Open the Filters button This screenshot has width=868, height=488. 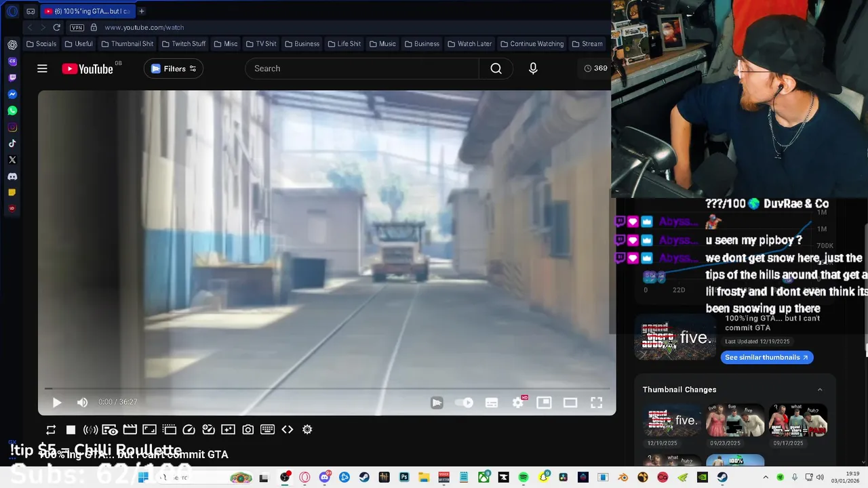tap(174, 68)
